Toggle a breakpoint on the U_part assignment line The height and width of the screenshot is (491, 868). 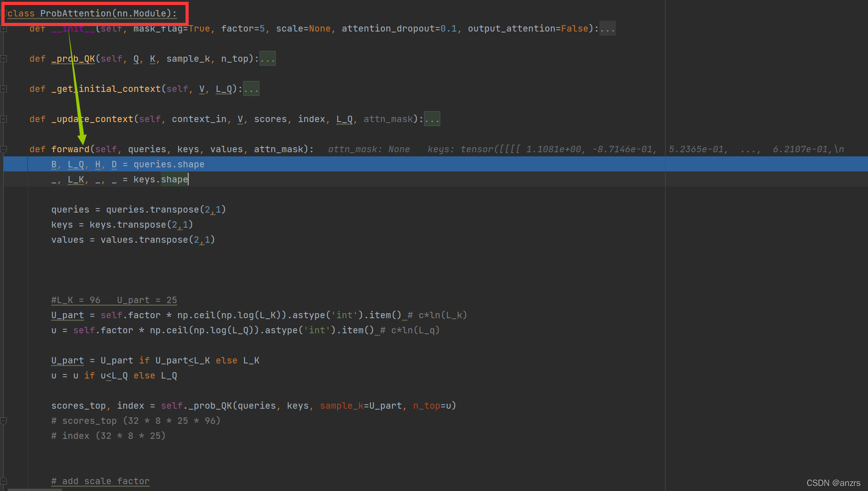[x=16, y=315]
